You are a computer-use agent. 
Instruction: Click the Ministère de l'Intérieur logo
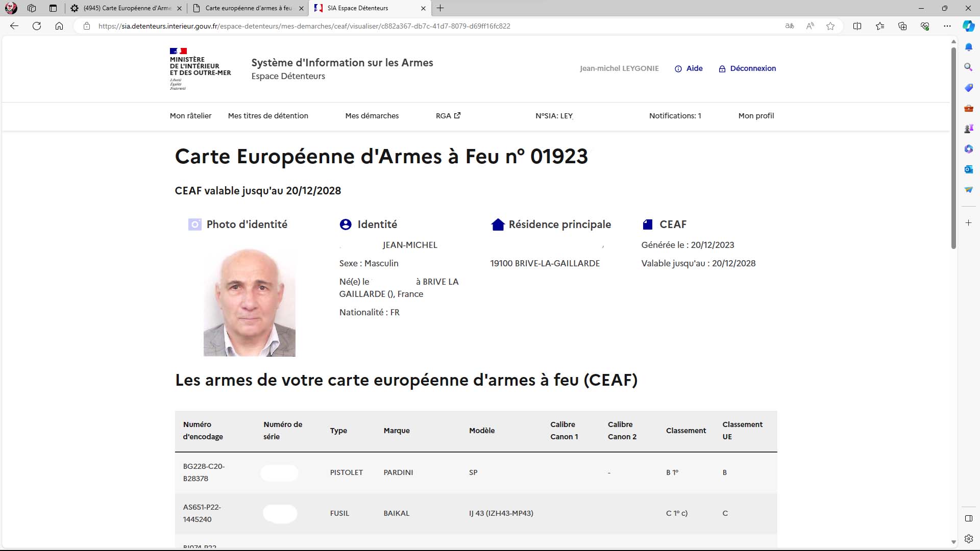200,69
